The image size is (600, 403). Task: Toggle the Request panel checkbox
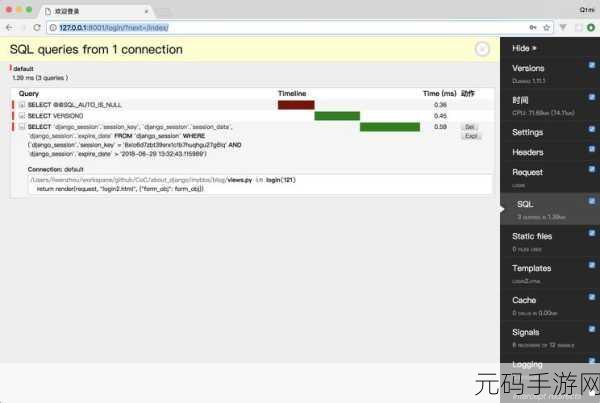point(592,169)
